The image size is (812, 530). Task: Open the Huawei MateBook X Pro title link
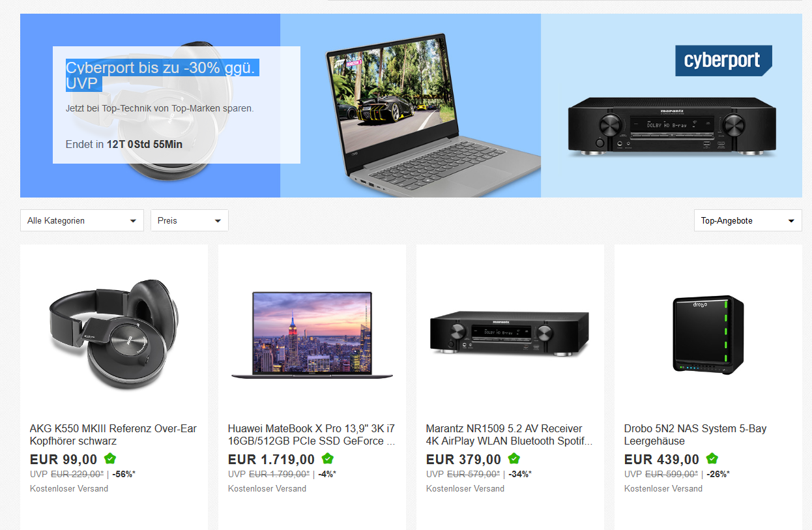[312, 435]
